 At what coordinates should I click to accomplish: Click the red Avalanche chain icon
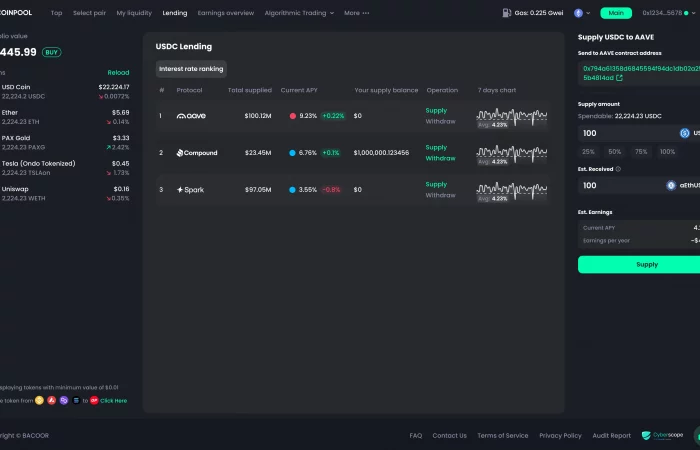pos(52,400)
